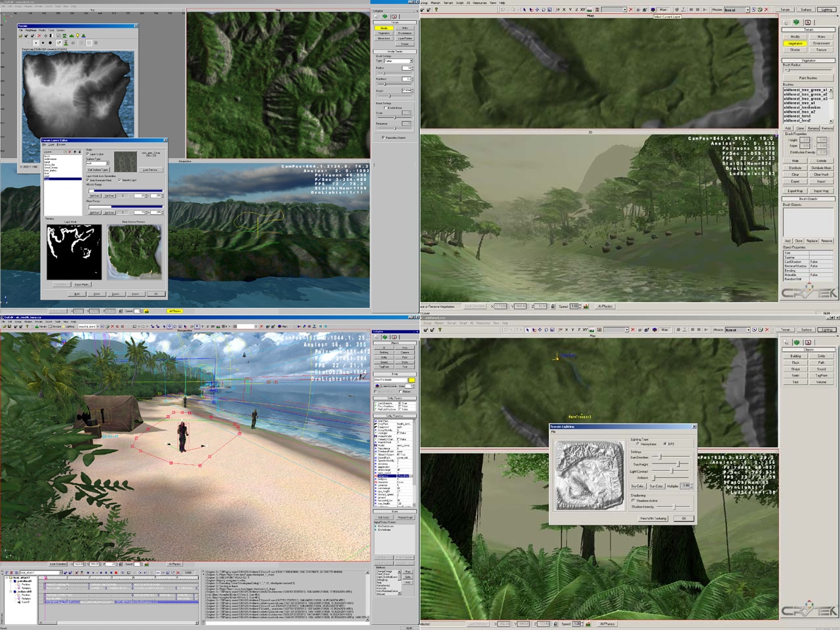This screenshot has width=840, height=630.
Task: Click the Z axis constraint in top-right editor toolbar
Action: pyautogui.click(x=576, y=10)
